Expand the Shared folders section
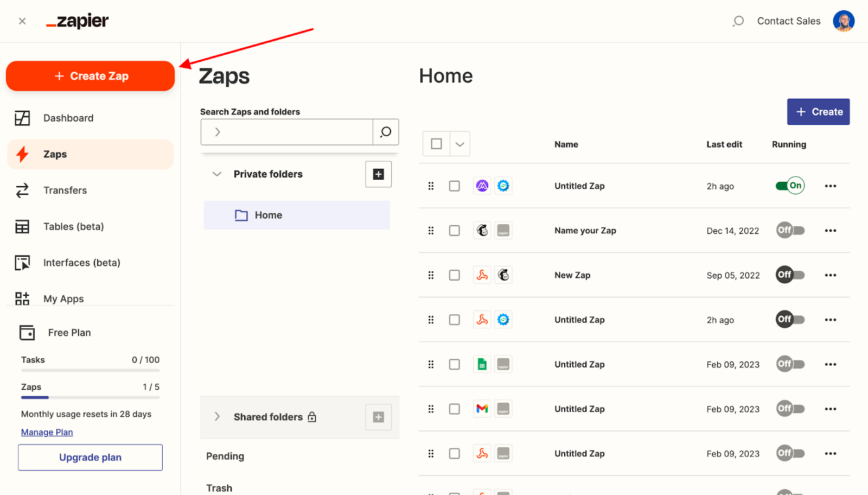This screenshot has height=495, width=868. click(217, 417)
